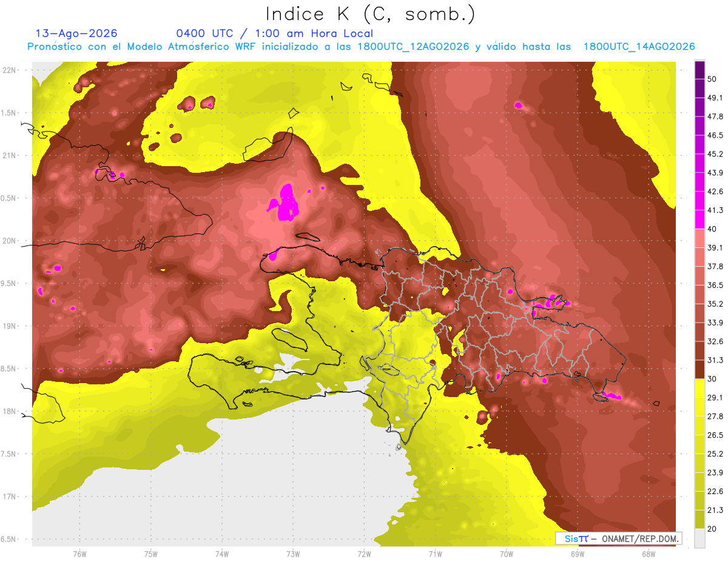This screenshot has height=562, width=728.
Task: Click the colorbar label '37.8'
Action: pos(715,267)
